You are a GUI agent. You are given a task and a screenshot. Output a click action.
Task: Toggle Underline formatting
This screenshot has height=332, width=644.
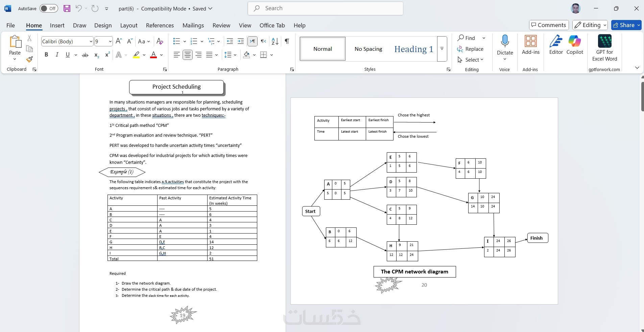68,55
